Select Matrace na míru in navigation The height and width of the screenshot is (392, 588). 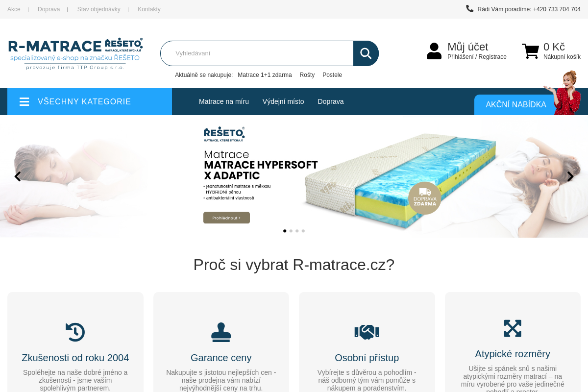coord(224,101)
